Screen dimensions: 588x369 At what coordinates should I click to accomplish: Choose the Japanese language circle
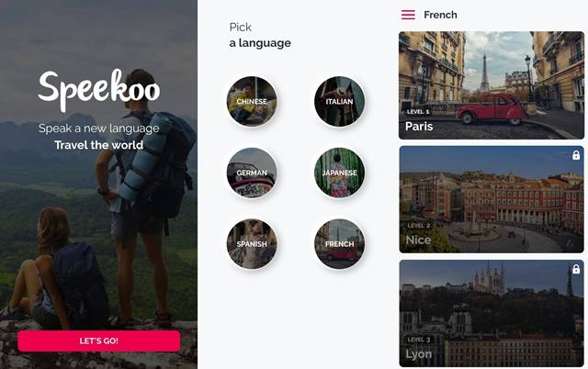tap(339, 173)
